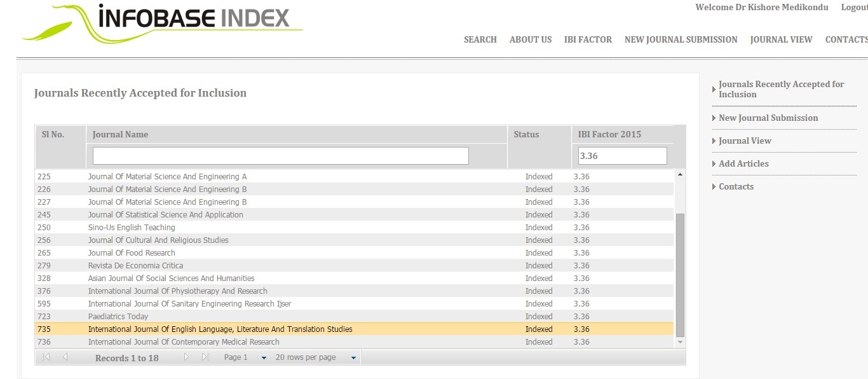Screen dimensions: 868x379
Task: Open JOURNAL VIEW in the top navigation
Action: pos(781,39)
